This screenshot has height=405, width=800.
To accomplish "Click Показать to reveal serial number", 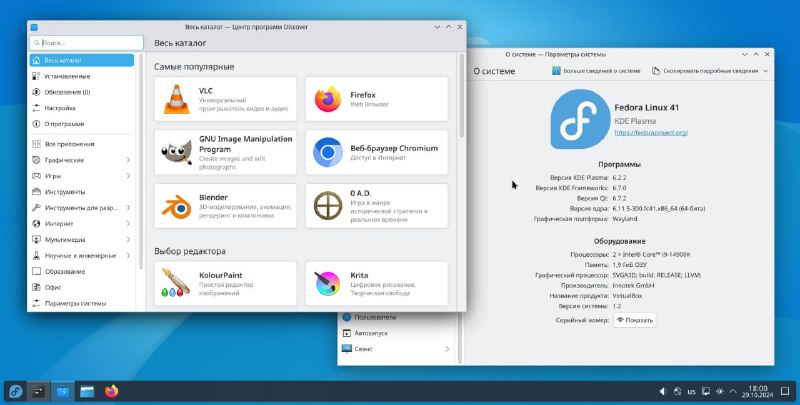I will [x=634, y=320].
